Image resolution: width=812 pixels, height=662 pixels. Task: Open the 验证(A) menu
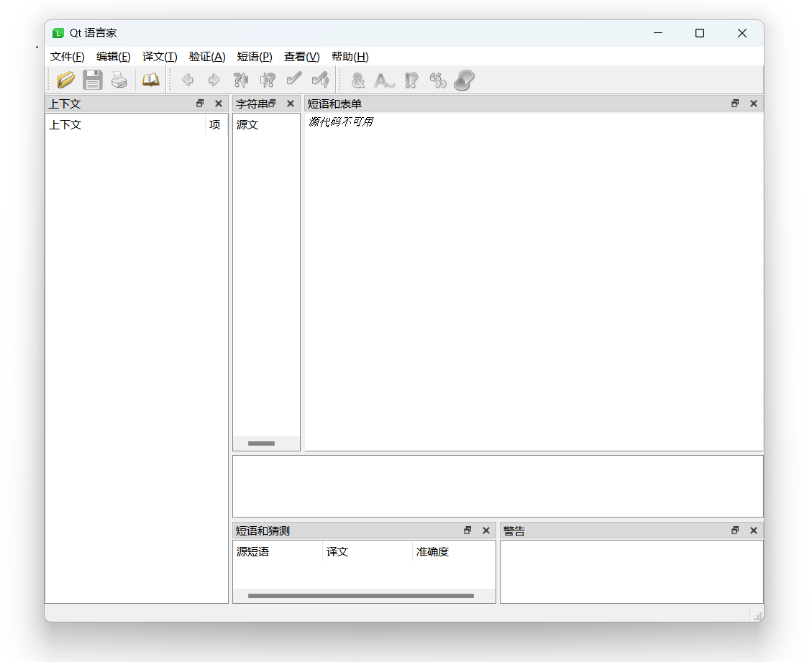pyautogui.click(x=207, y=56)
